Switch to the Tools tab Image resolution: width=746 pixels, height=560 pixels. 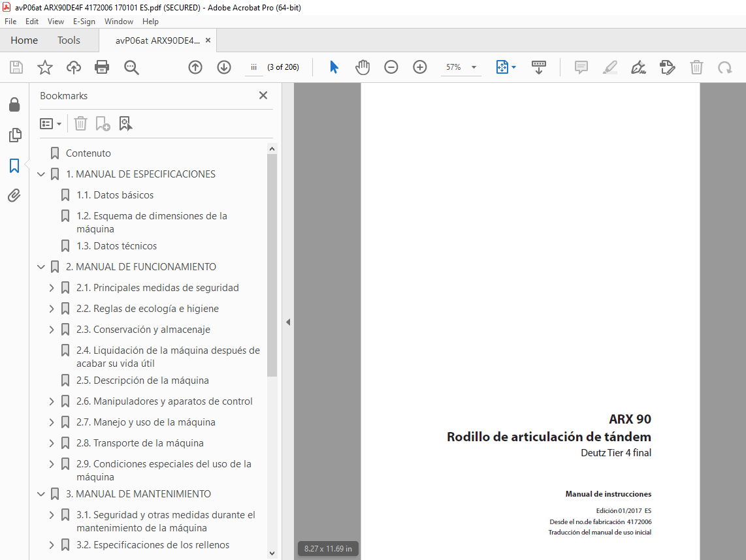click(69, 40)
